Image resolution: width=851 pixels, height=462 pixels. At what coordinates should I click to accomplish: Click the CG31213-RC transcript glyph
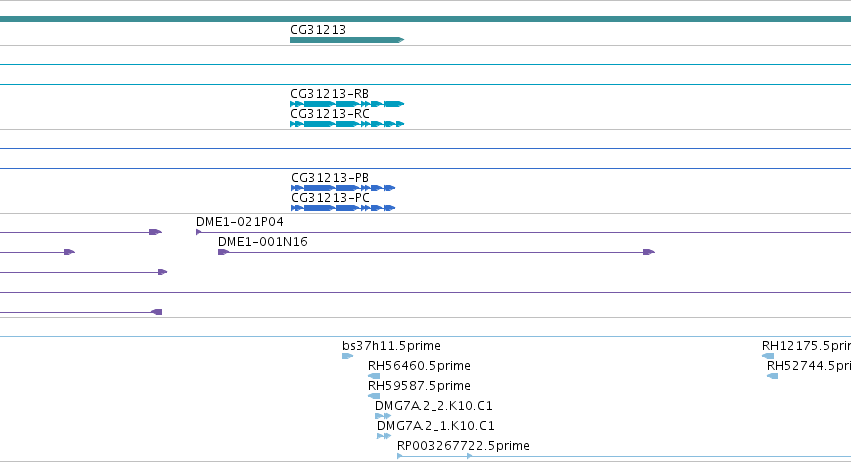pos(347,124)
